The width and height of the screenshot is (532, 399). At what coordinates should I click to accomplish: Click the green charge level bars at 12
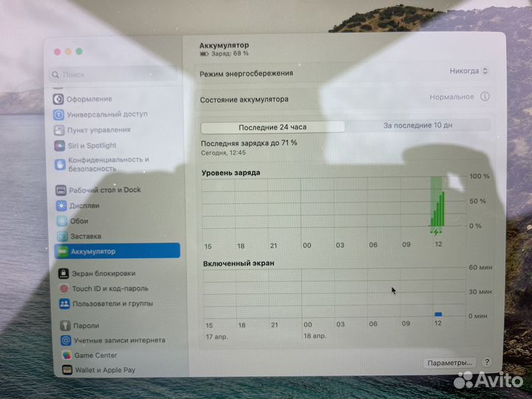[437, 209]
